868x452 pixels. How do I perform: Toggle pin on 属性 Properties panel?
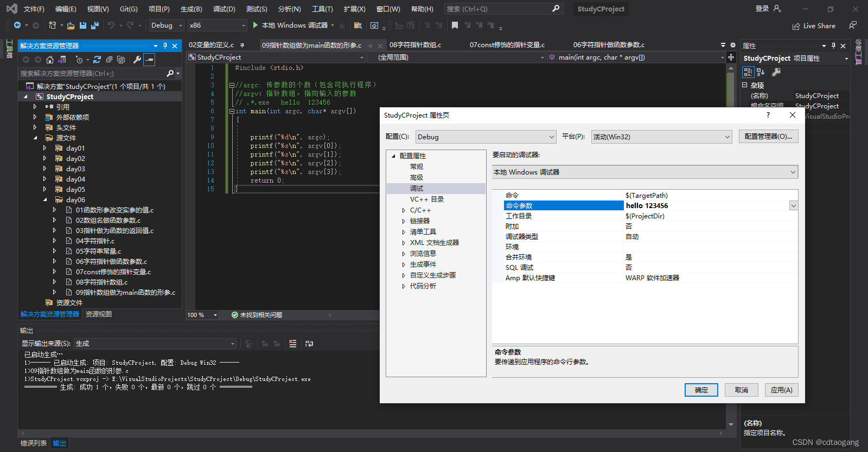(x=833, y=46)
